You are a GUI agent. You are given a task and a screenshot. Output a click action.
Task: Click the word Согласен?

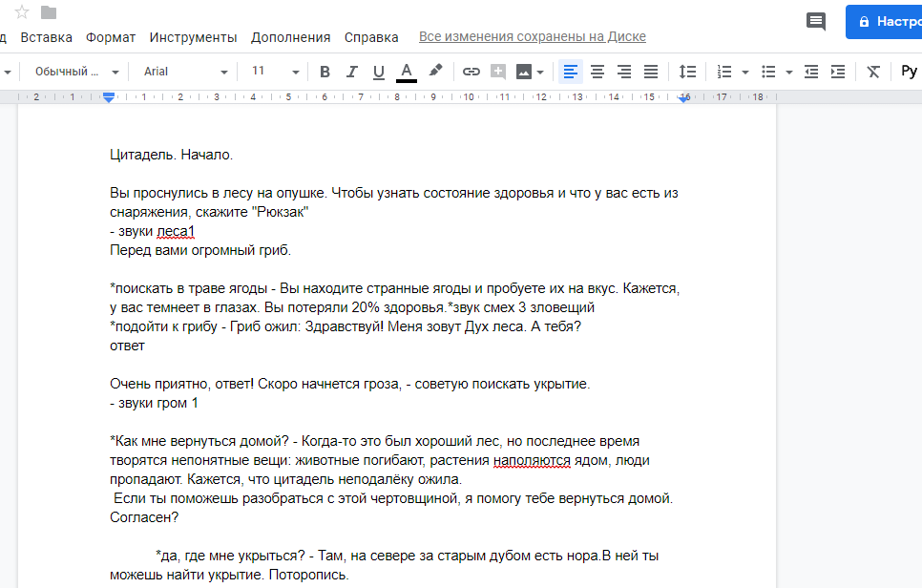point(144,517)
